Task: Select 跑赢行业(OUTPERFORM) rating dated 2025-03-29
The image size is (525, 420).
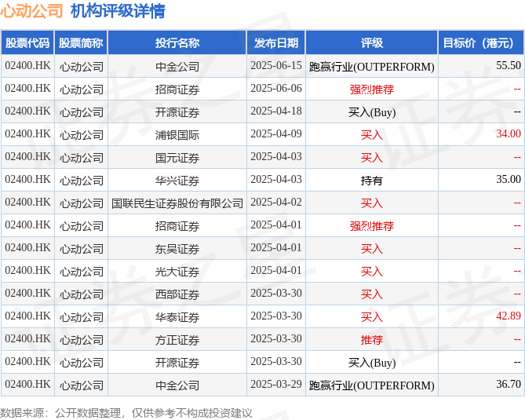Action: pyautogui.click(x=372, y=385)
